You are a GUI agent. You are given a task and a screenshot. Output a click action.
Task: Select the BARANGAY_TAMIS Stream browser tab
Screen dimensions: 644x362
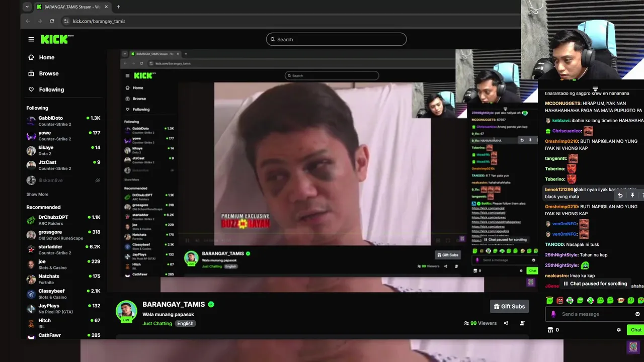[x=72, y=7]
